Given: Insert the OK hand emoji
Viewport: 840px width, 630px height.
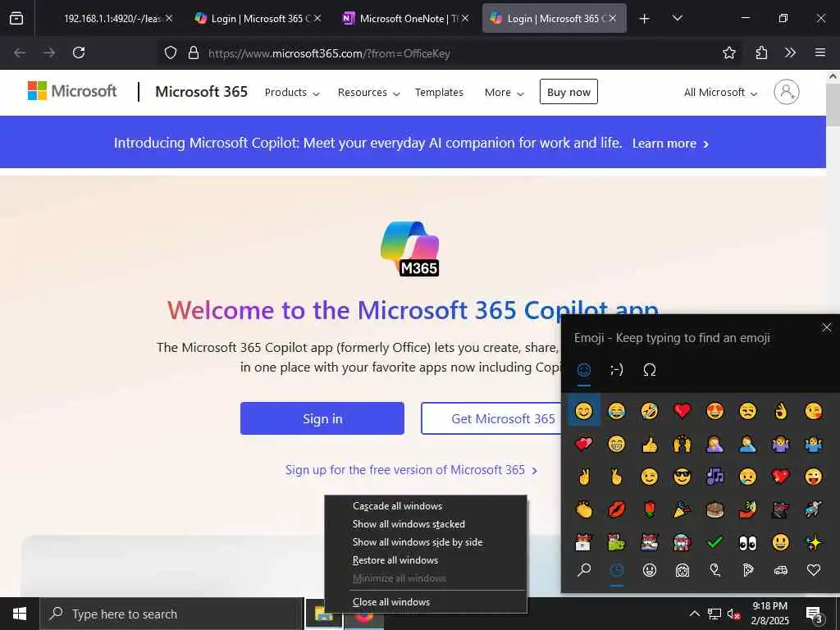Looking at the screenshot, I should pos(781,411).
